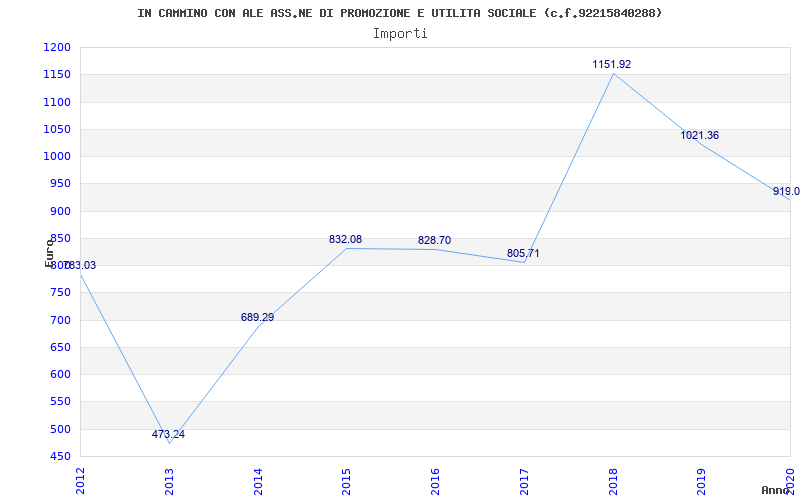Click the 2016 x-axis year label

[x=435, y=481]
